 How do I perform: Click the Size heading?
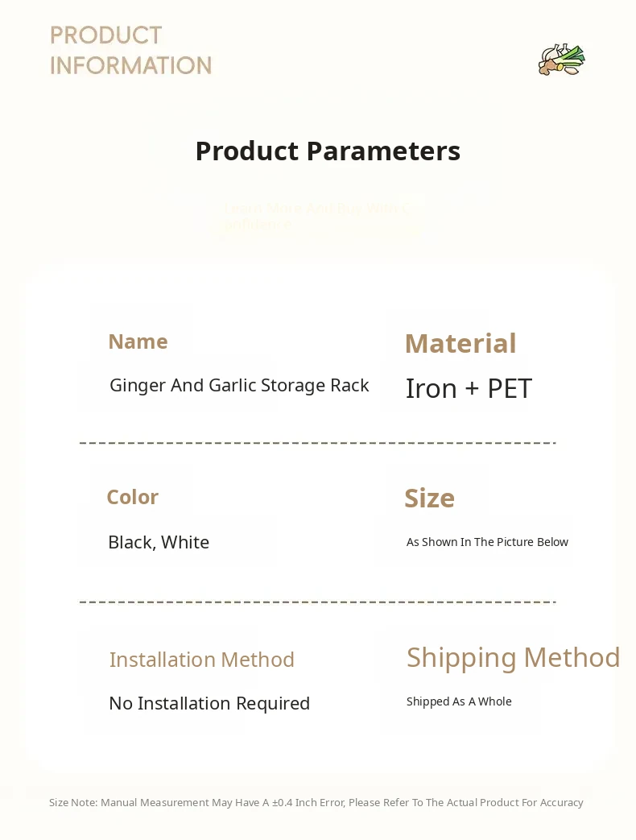(x=429, y=499)
